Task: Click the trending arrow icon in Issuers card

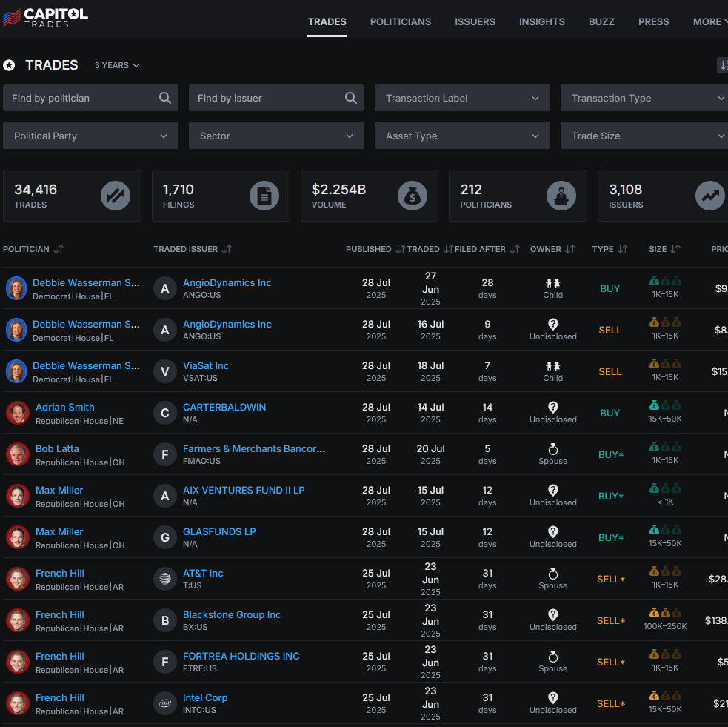Action: [x=710, y=196]
